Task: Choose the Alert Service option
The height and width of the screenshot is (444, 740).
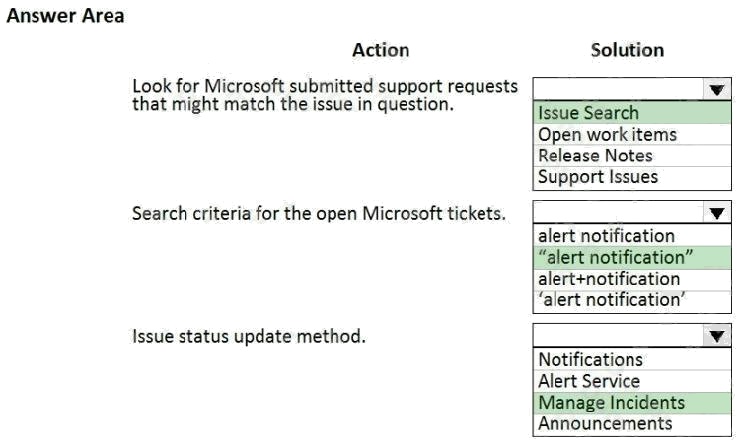Action: (x=589, y=381)
